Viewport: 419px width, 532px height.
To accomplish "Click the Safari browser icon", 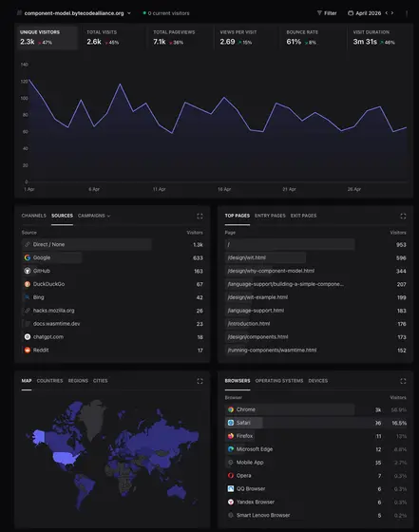I will [x=231, y=423].
